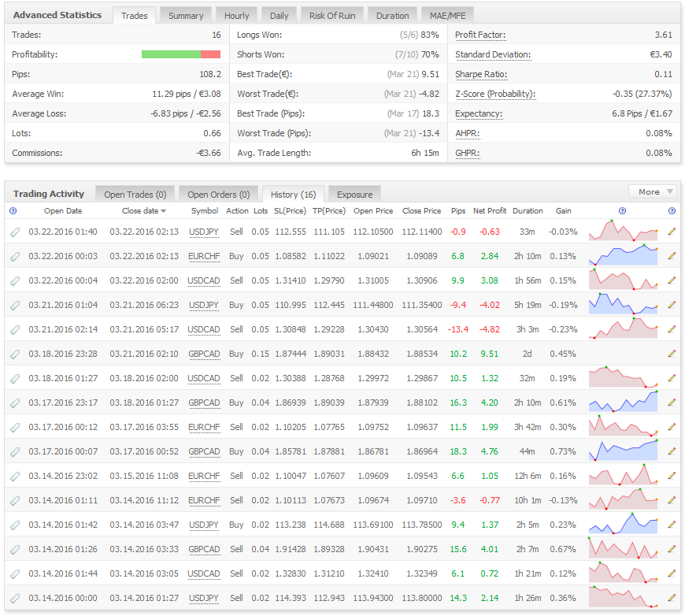Viewport: 685px width, 616px height.
Task: Open the Daily statistics tab
Action: (280, 15)
